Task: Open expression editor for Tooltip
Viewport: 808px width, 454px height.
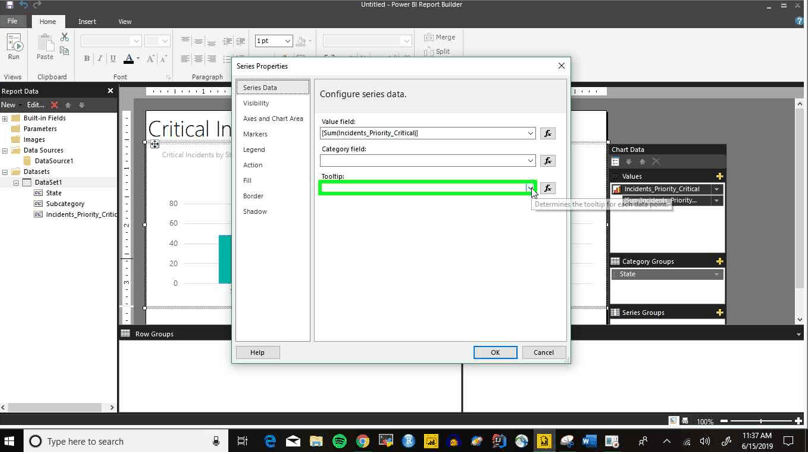Action: tap(548, 188)
